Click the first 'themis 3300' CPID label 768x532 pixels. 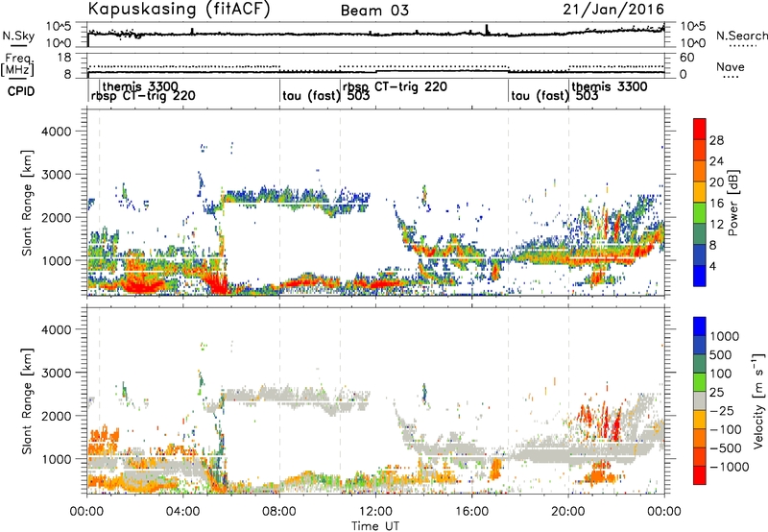click(140, 87)
